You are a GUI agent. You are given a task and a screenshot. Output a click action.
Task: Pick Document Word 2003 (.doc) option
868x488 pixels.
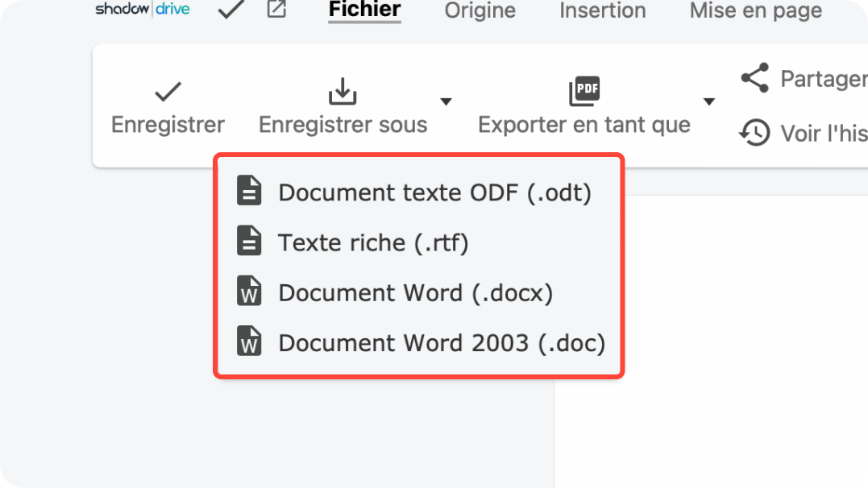coord(441,343)
